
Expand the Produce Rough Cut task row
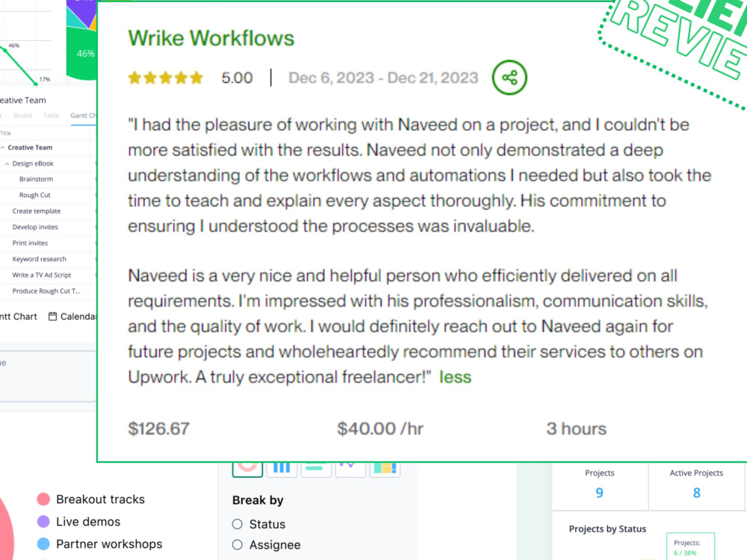click(x=45, y=290)
